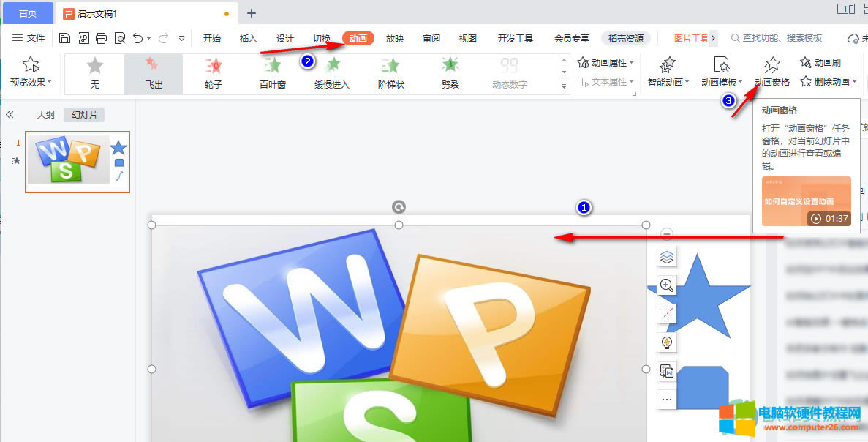Select the 轮子 (Wheel) animation effect
Screen dimensions: 868x442
[x=212, y=73]
